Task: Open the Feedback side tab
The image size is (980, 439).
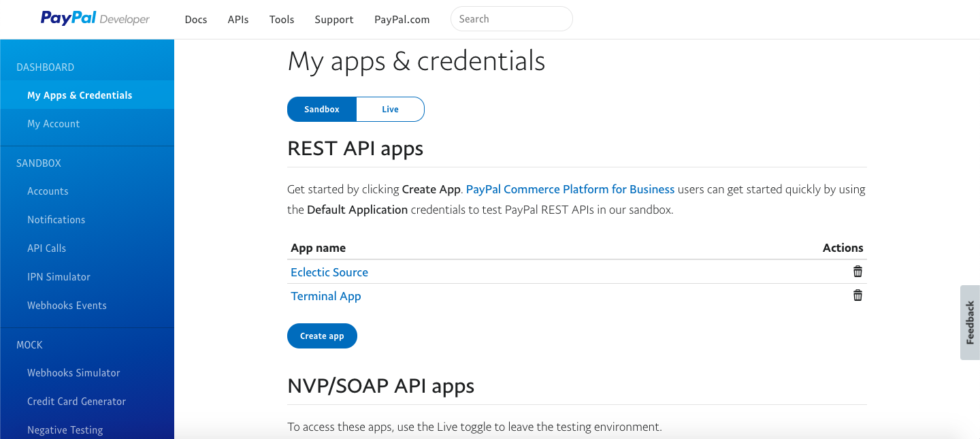Action: click(970, 323)
